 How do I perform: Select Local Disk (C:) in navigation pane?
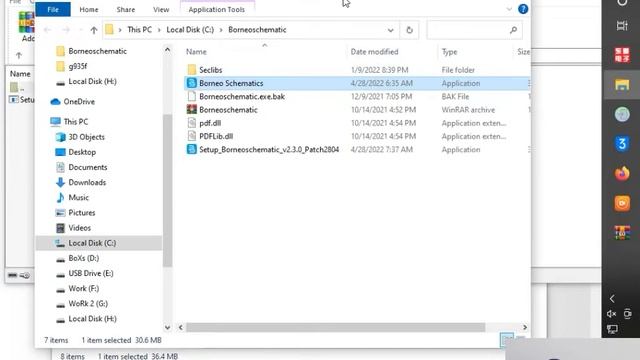(x=99, y=243)
